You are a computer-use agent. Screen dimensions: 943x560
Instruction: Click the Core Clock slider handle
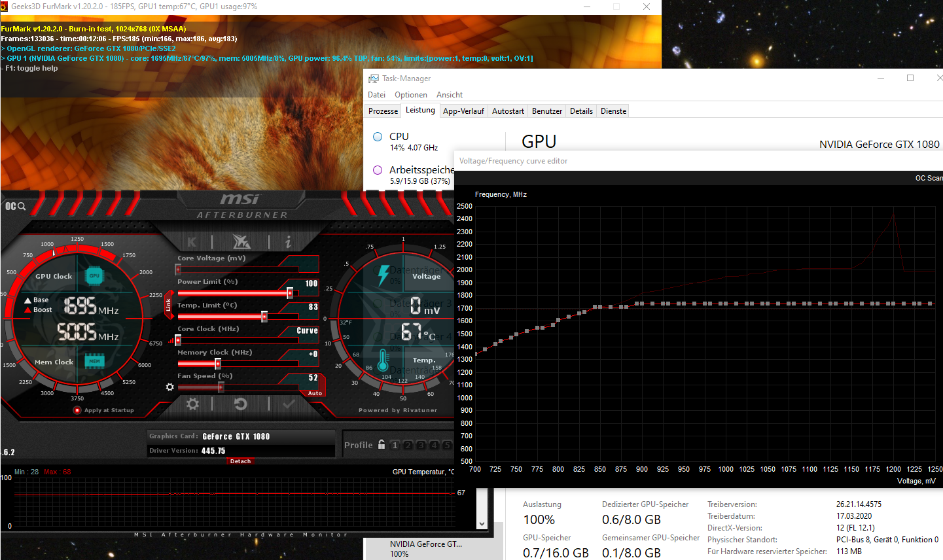point(178,340)
